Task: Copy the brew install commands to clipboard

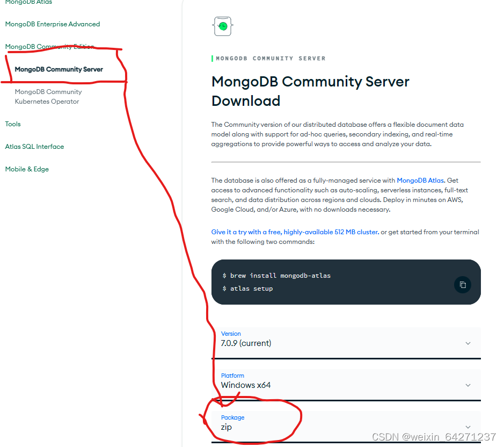Action: (462, 285)
